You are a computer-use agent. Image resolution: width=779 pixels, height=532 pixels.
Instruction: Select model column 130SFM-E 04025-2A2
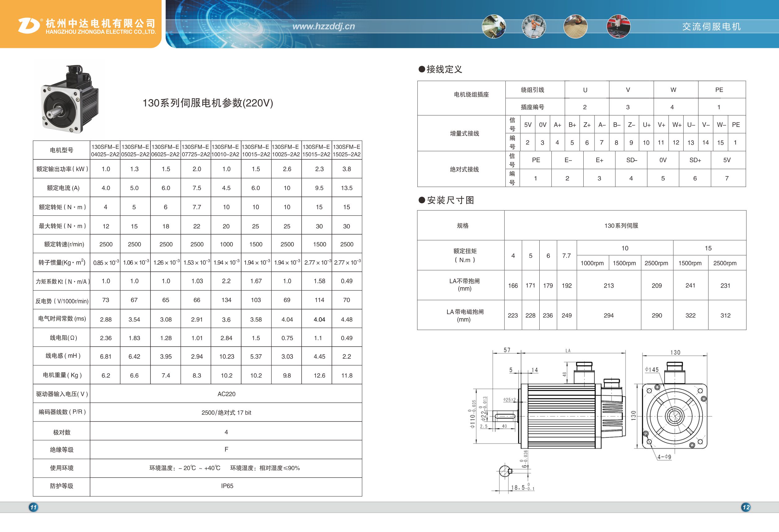[x=105, y=150]
